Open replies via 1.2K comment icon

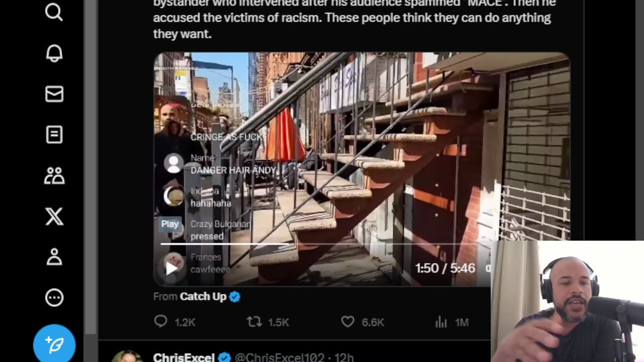point(160,322)
